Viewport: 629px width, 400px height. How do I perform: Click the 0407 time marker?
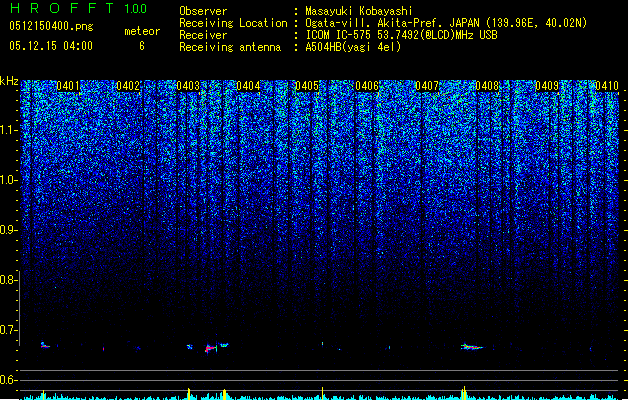(427, 86)
